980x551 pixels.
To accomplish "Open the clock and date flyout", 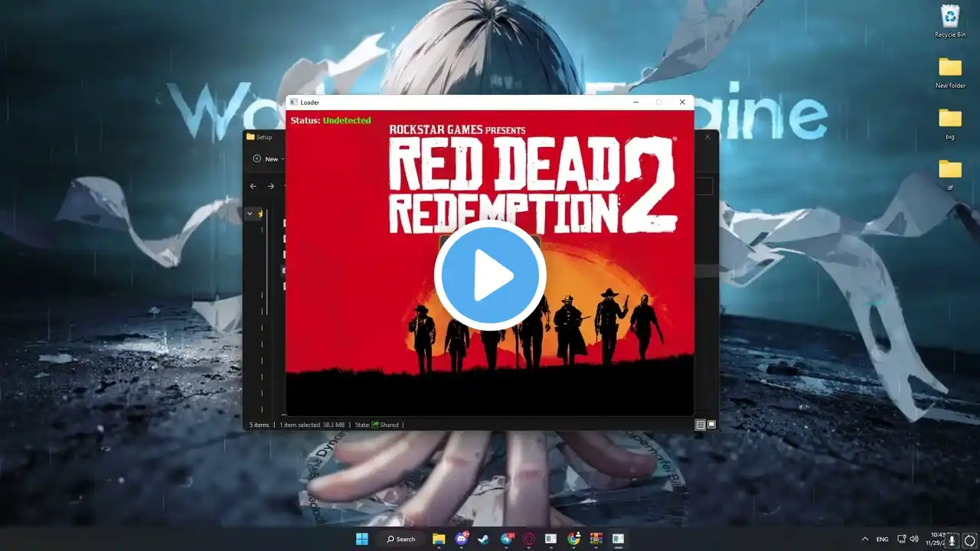I will pos(936,539).
